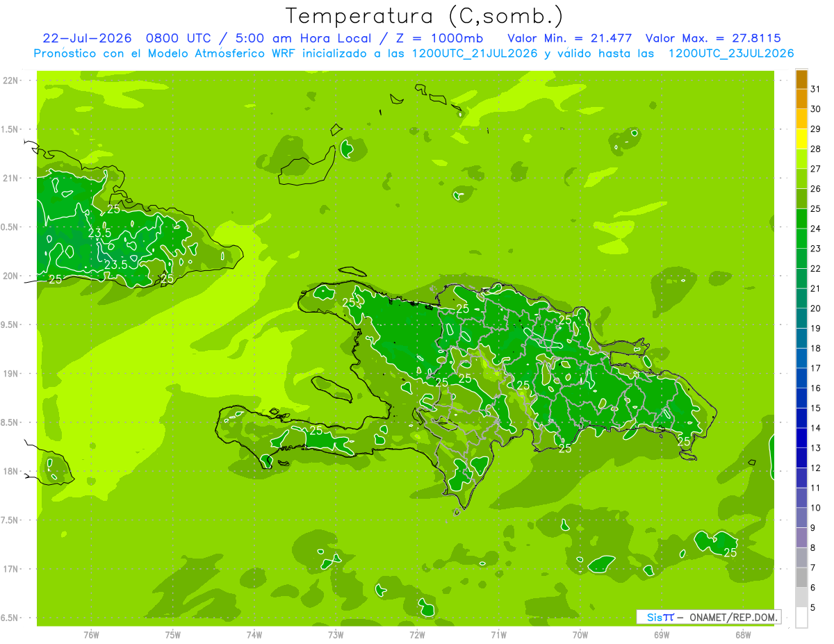Click the "17N" latitude axis label
This screenshot has height=644, width=834.
click(x=10, y=569)
